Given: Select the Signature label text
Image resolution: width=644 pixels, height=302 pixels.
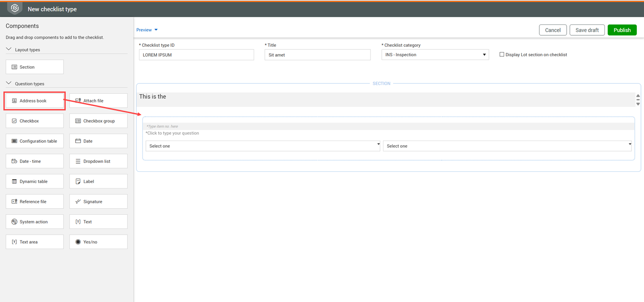Looking at the screenshot, I should [93, 201].
